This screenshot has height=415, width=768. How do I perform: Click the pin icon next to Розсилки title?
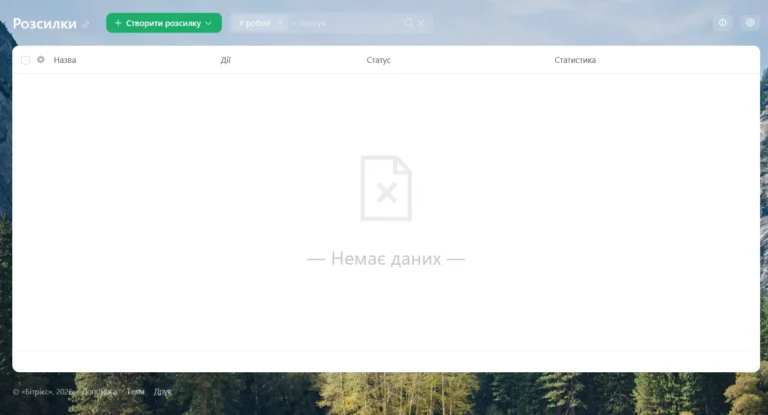86,24
